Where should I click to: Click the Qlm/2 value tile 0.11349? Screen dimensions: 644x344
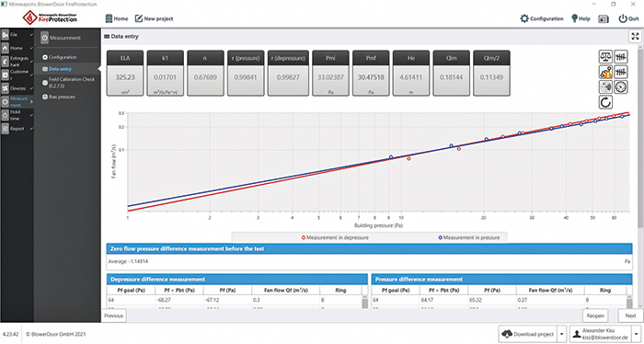point(491,73)
